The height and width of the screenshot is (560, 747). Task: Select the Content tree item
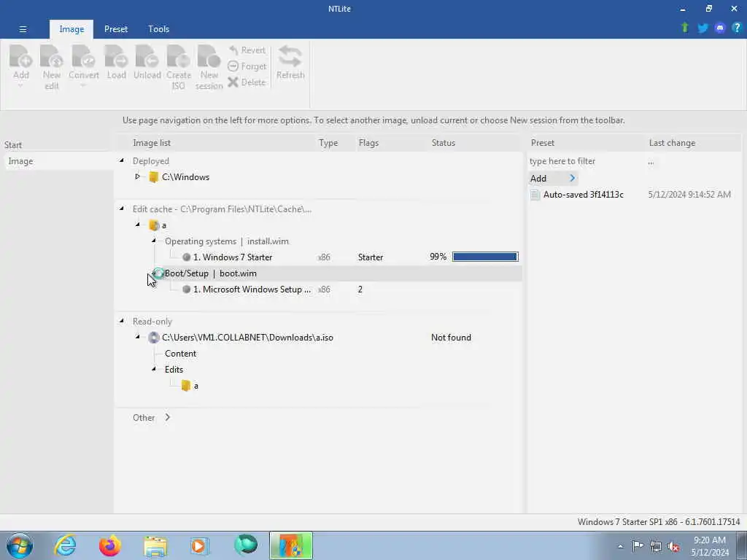(x=180, y=354)
